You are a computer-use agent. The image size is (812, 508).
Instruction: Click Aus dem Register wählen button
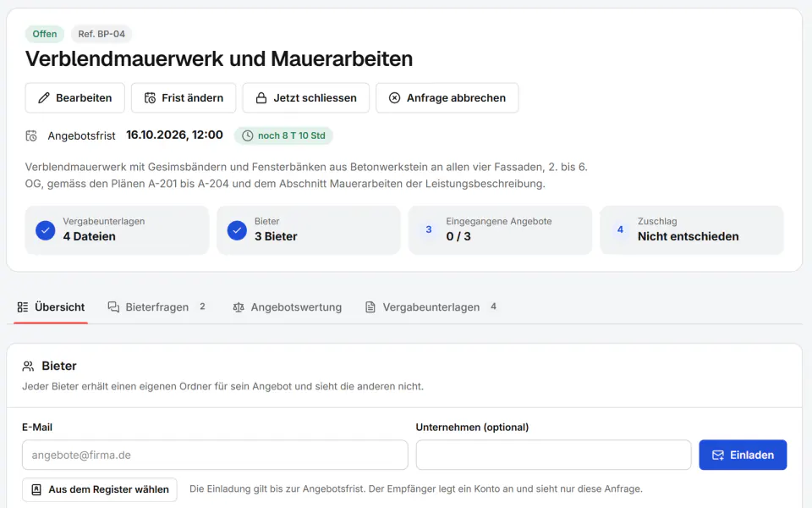(100, 489)
